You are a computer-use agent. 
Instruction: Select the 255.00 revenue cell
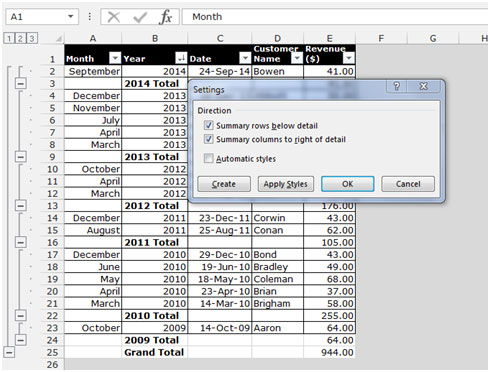329,316
